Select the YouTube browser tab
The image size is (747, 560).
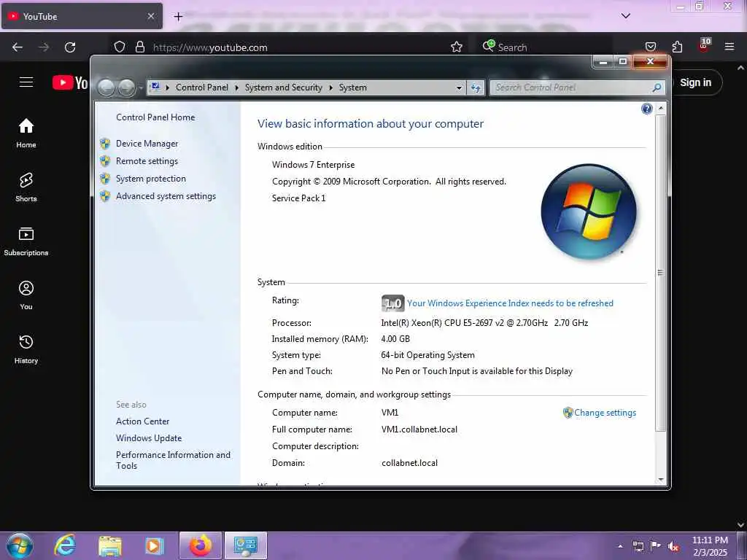(82, 16)
